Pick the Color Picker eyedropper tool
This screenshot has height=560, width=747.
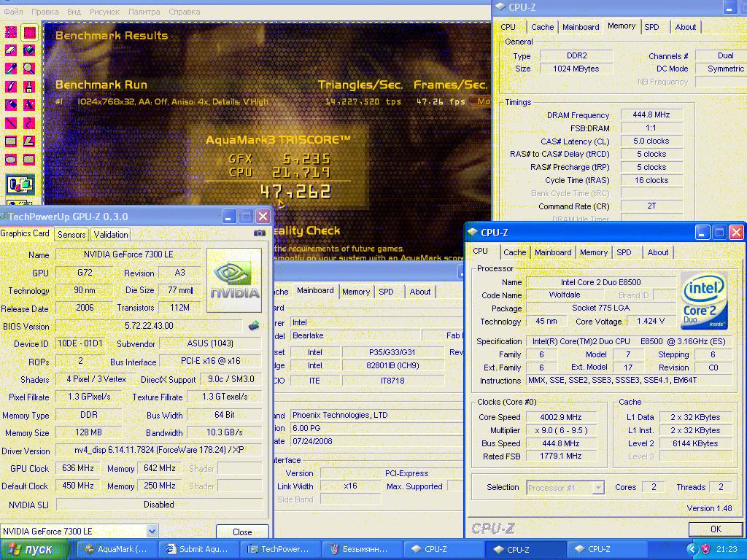(10, 69)
